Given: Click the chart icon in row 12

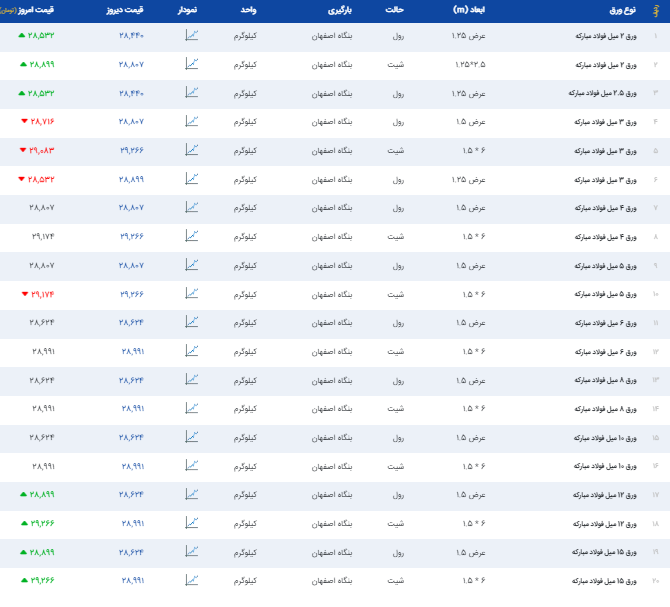Looking at the screenshot, I should point(192,352).
